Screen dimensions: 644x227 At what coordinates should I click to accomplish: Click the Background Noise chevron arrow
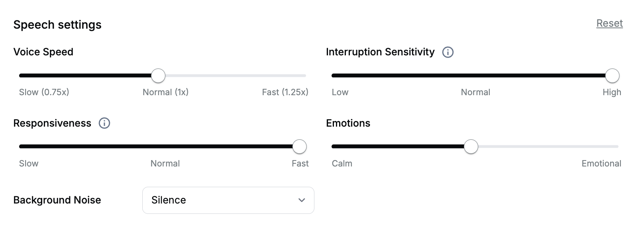[x=302, y=200]
